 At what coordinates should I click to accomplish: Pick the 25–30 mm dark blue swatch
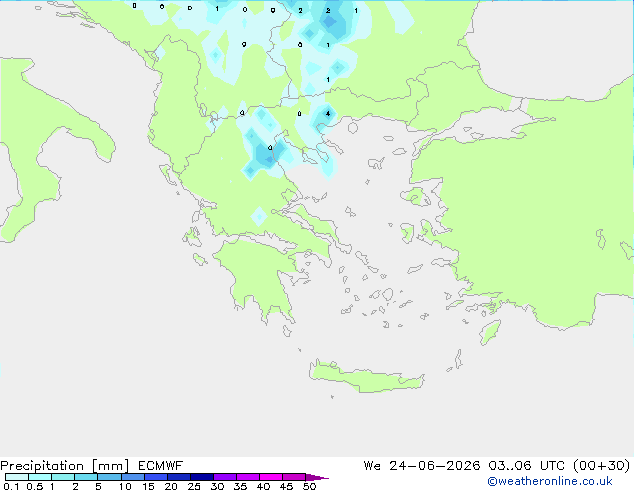coord(201,477)
